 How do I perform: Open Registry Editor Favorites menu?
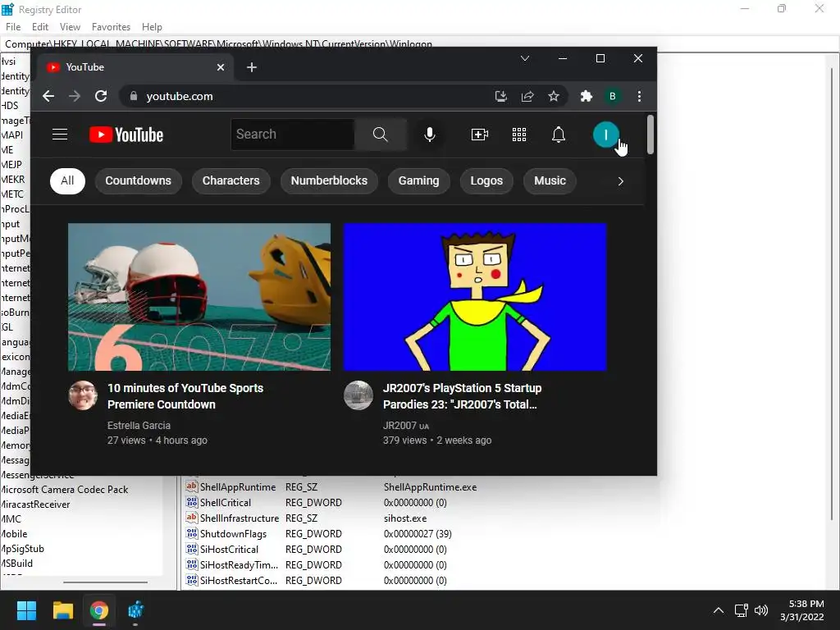[x=111, y=27]
